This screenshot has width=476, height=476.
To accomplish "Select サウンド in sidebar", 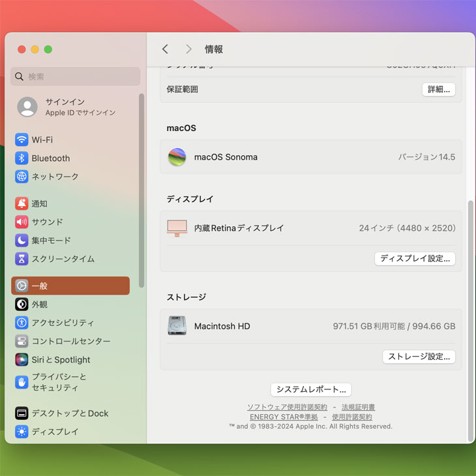I will coord(47,222).
